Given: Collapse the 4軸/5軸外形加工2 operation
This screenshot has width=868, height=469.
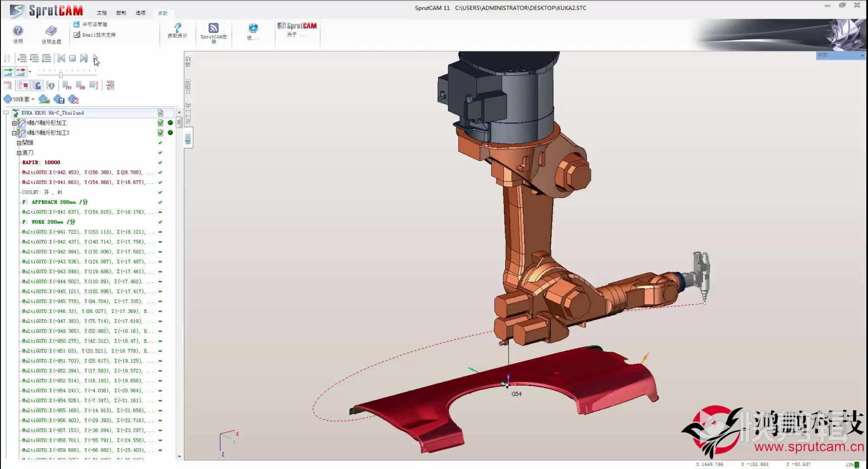Looking at the screenshot, I should tap(14, 133).
